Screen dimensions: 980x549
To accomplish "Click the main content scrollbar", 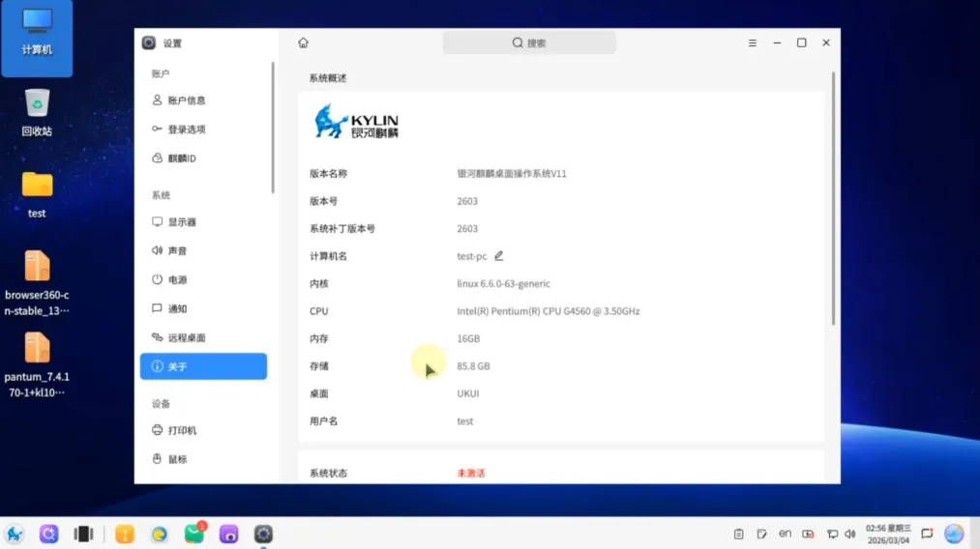I will (833, 198).
